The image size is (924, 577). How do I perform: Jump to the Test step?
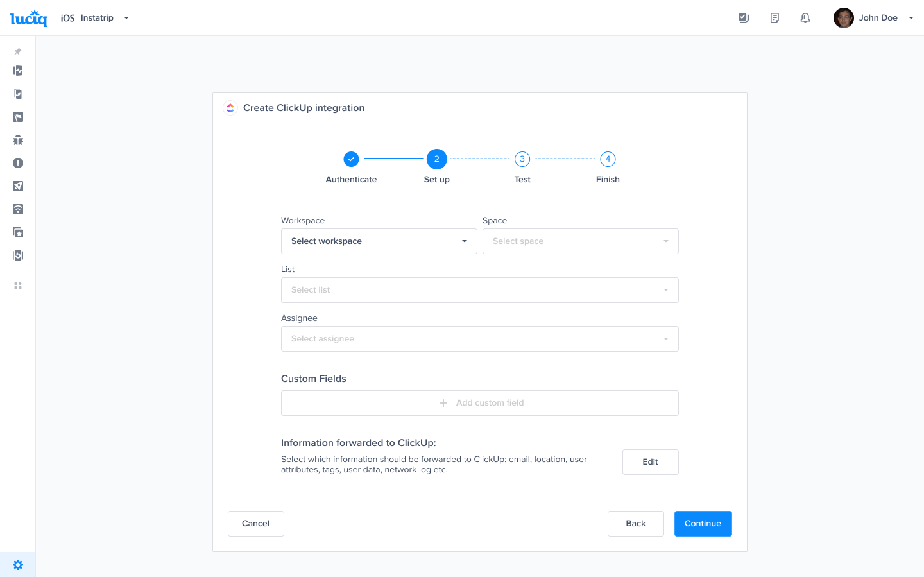coord(522,159)
